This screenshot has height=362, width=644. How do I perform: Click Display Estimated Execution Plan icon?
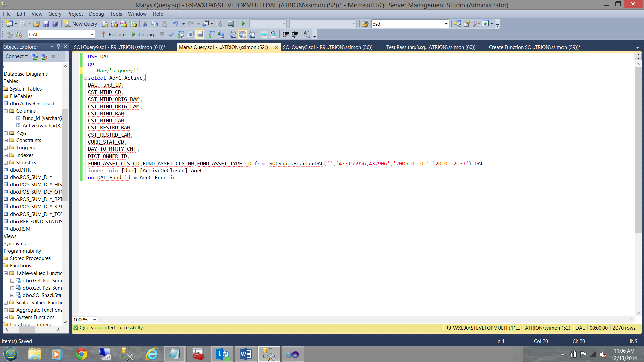coord(181,34)
